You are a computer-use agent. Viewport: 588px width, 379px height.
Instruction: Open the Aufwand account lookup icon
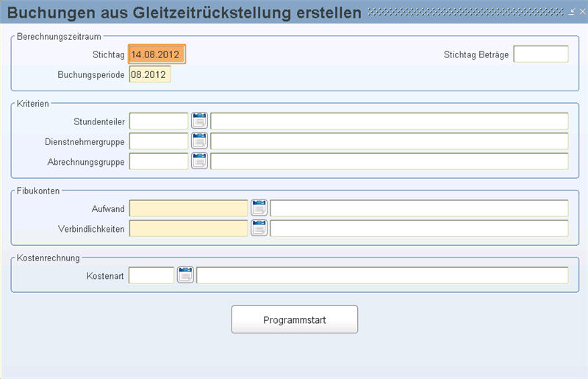tap(259, 208)
